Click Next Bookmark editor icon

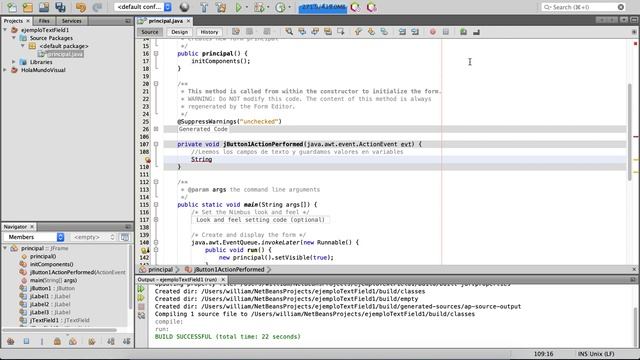[371, 32]
